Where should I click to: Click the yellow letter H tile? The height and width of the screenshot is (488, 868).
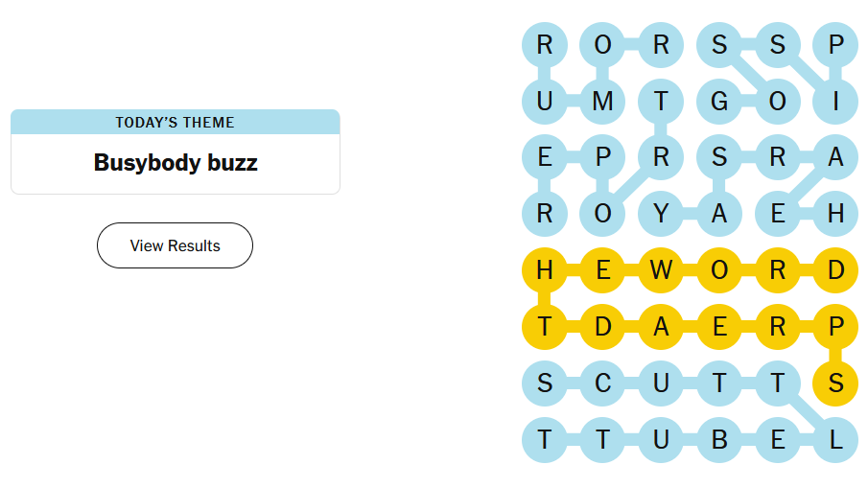pos(545,270)
